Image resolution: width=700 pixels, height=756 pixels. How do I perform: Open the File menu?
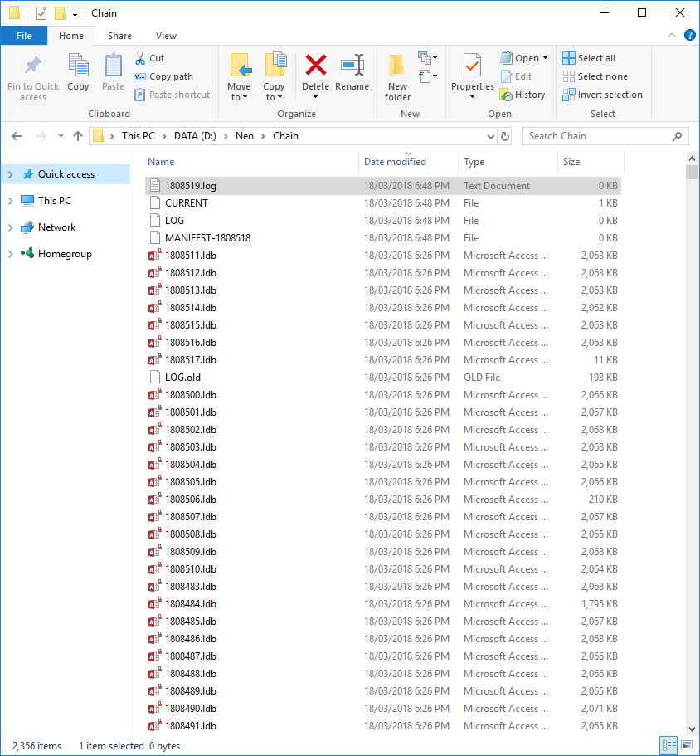pos(24,36)
